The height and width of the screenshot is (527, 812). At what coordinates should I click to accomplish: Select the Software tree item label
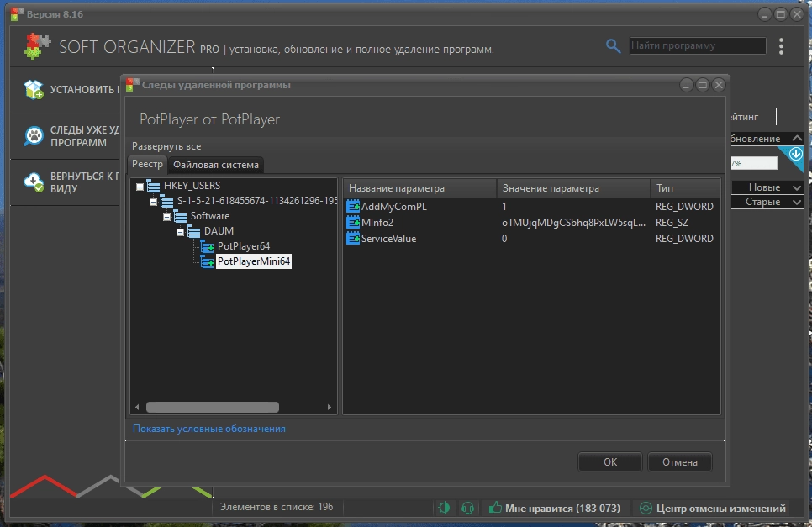point(210,216)
